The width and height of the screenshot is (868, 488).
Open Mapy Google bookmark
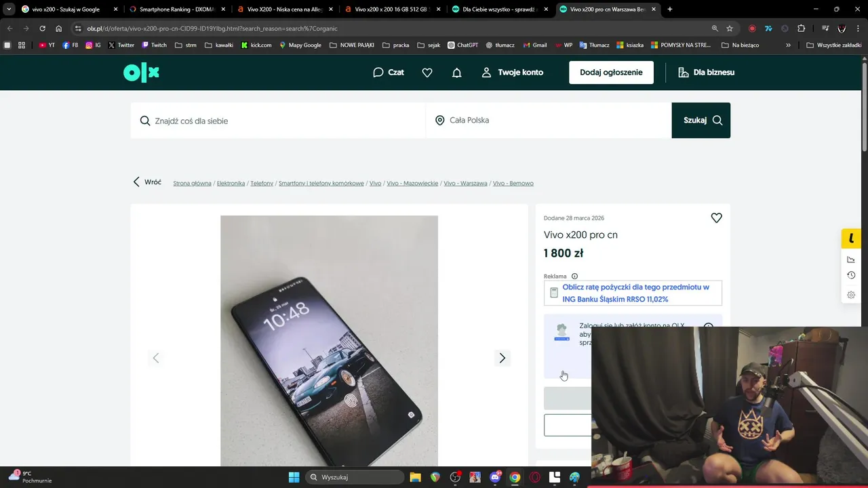300,45
